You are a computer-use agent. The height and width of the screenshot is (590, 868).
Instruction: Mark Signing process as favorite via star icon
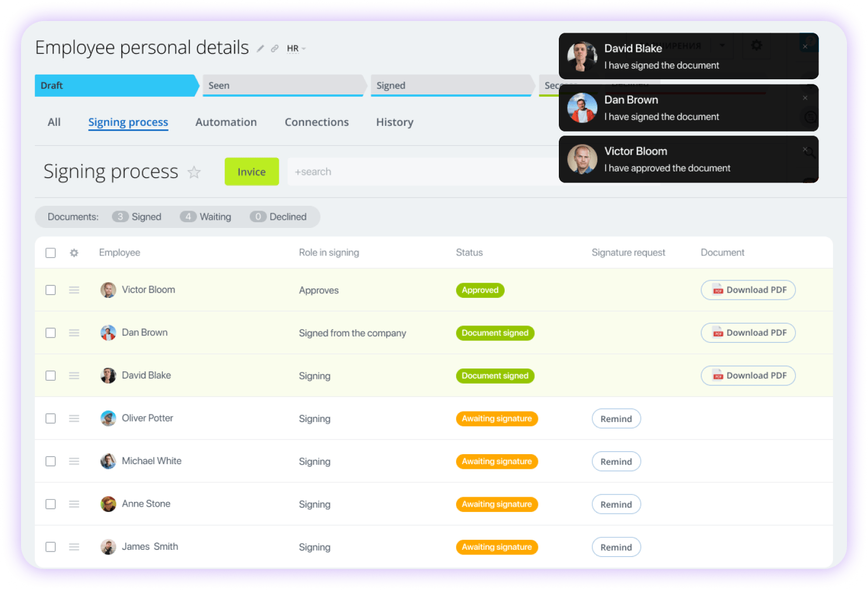pos(194,171)
